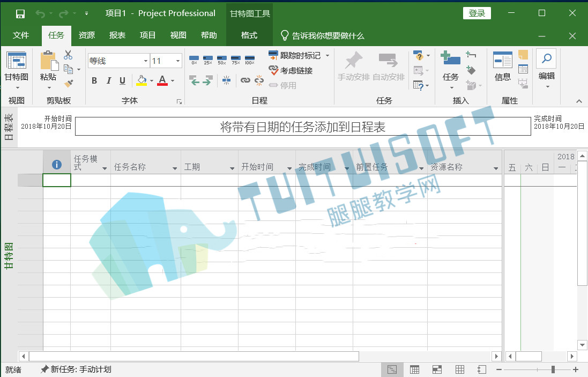Viewport: 588px width, 377px height.
Task: Open 任务名称 column filter dropdown
Action: point(175,168)
